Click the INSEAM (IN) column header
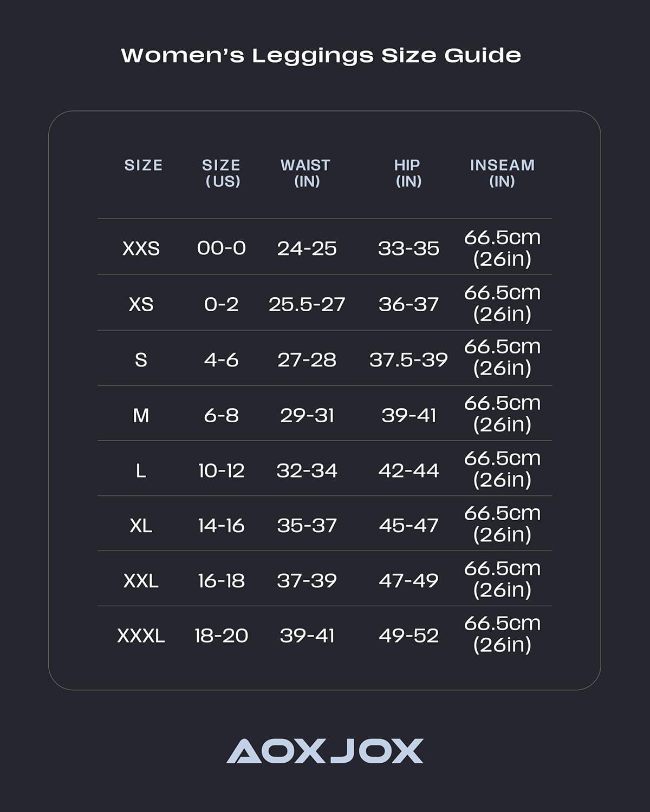 click(502, 173)
